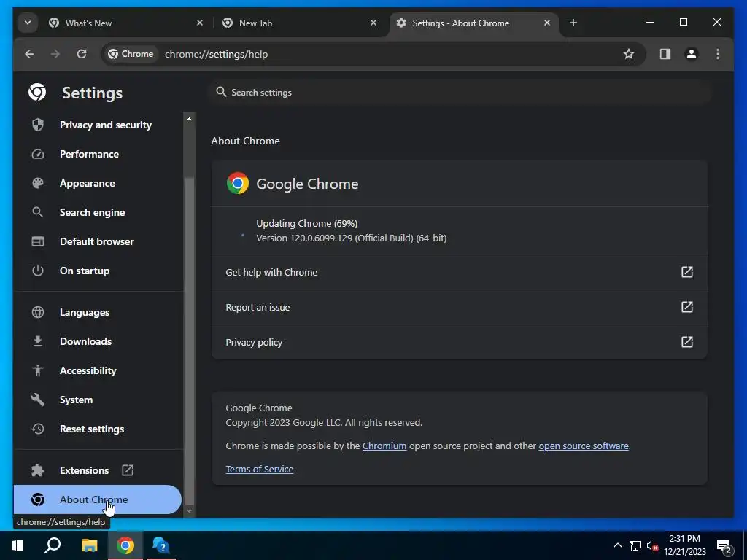Open Accessibility settings
The image size is (747, 560).
pyautogui.click(x=98, y=370)
